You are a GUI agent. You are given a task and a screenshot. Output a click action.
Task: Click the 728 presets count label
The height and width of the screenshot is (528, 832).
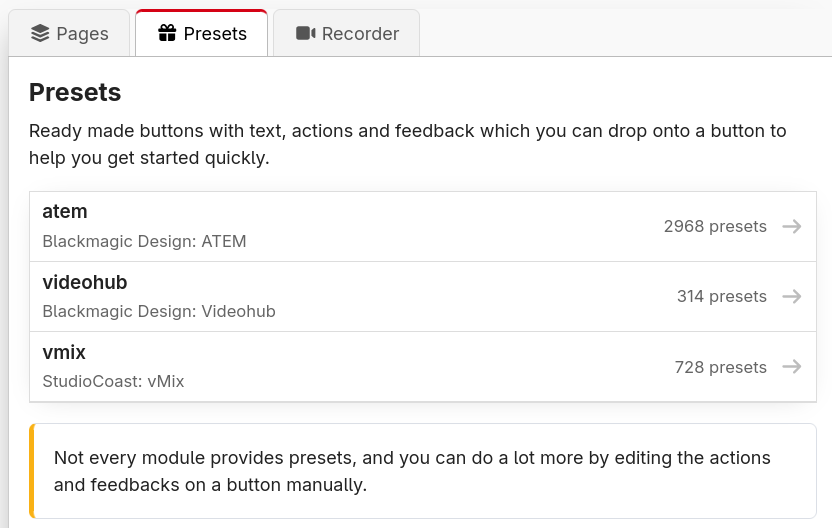pyautogui.click(x=721, y=367)
